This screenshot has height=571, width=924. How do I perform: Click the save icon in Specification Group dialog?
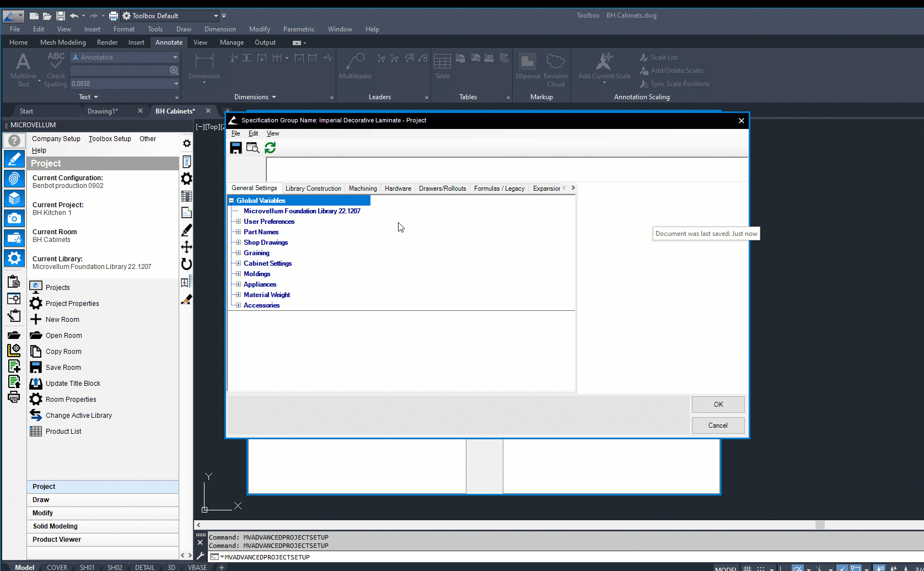[236, 148]
